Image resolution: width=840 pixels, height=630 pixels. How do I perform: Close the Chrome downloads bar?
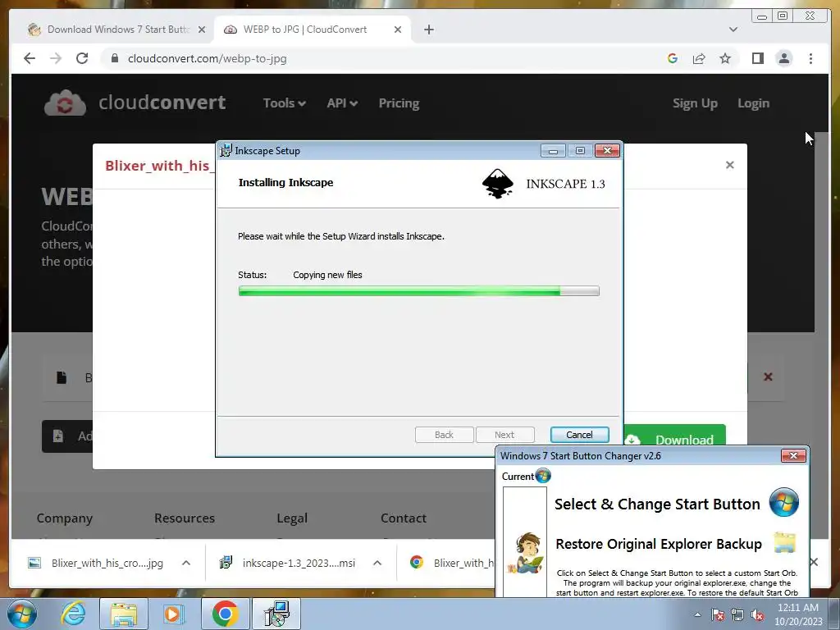coord(815,561)
